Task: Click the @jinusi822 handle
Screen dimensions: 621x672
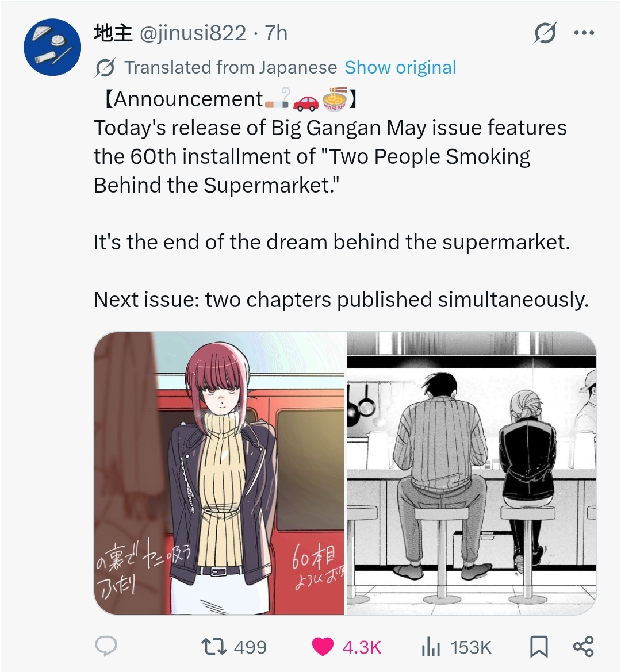Action: point(193,33)
